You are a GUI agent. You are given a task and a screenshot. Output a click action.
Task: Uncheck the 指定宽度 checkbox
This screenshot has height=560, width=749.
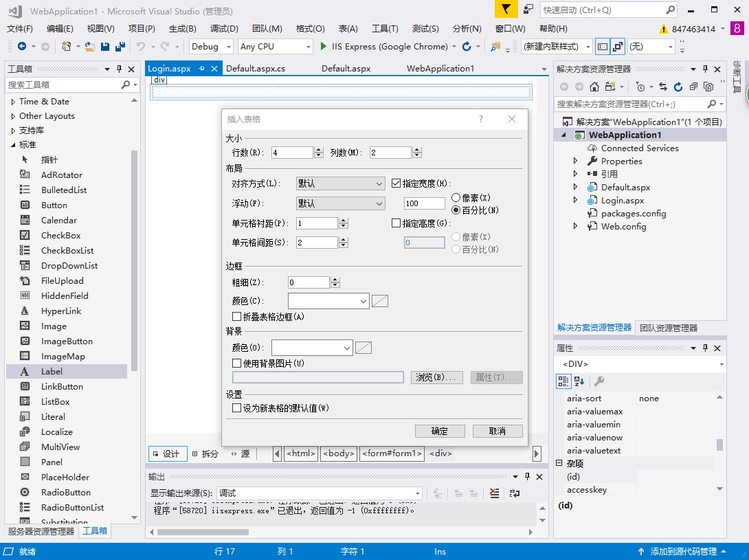396,183
